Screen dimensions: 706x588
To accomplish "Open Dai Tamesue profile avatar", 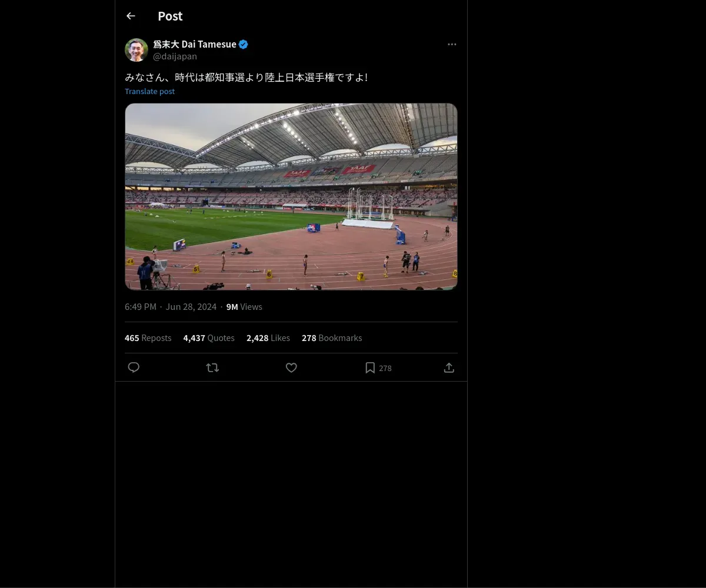I will (136, 50).
